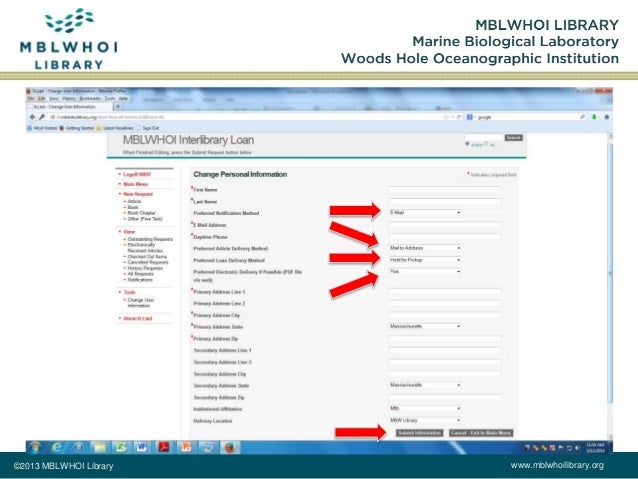Switch to Firefox on taskbar
638x479 pixels.
click(x=230, y=447)
